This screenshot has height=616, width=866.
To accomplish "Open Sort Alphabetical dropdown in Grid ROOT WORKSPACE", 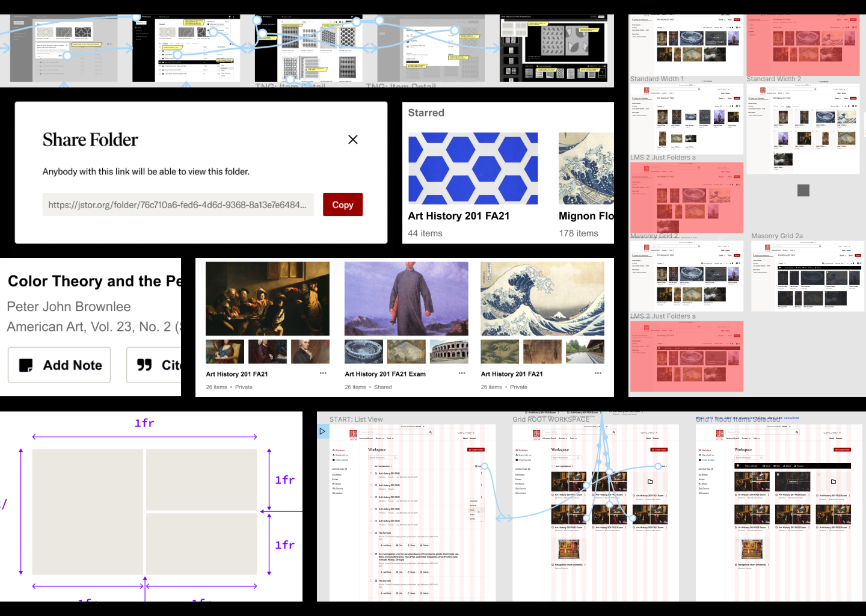I will [x=566, y=466].
